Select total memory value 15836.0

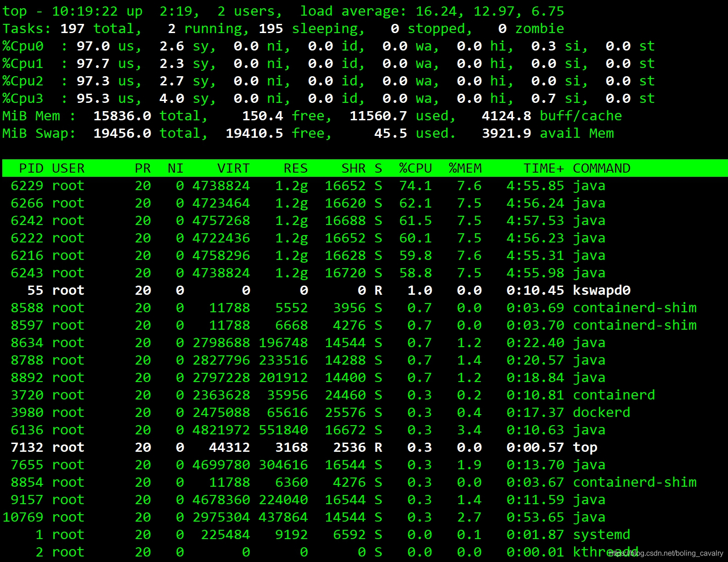(122, 116)
